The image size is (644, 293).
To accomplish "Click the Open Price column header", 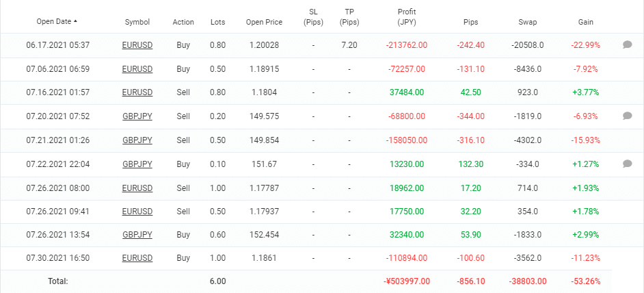I will tap(264, 22).
